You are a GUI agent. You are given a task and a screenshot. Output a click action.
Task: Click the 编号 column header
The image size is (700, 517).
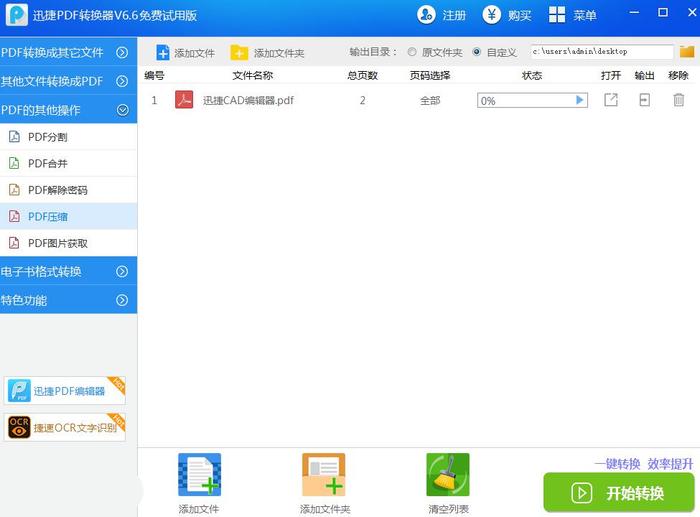[x=154, y=75]
